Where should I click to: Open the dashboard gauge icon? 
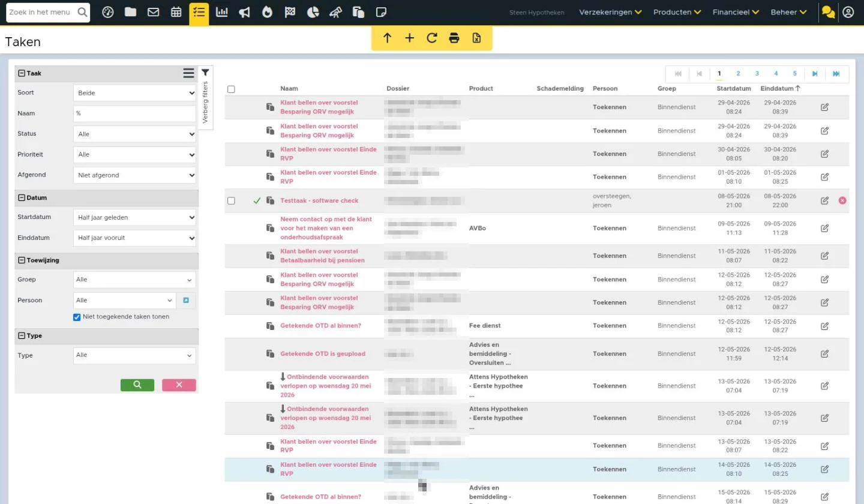(x=108, y=12)
